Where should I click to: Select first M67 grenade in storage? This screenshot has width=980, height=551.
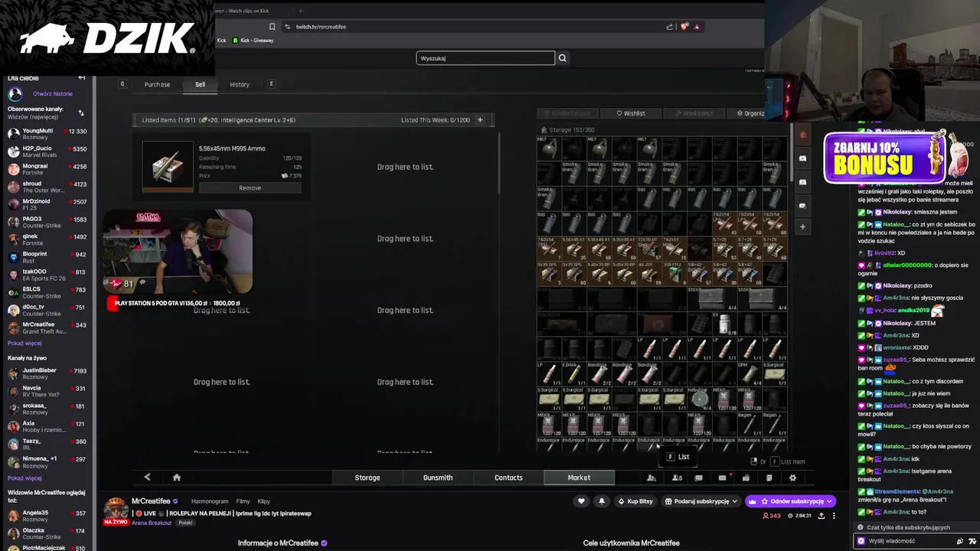(548, 148)
